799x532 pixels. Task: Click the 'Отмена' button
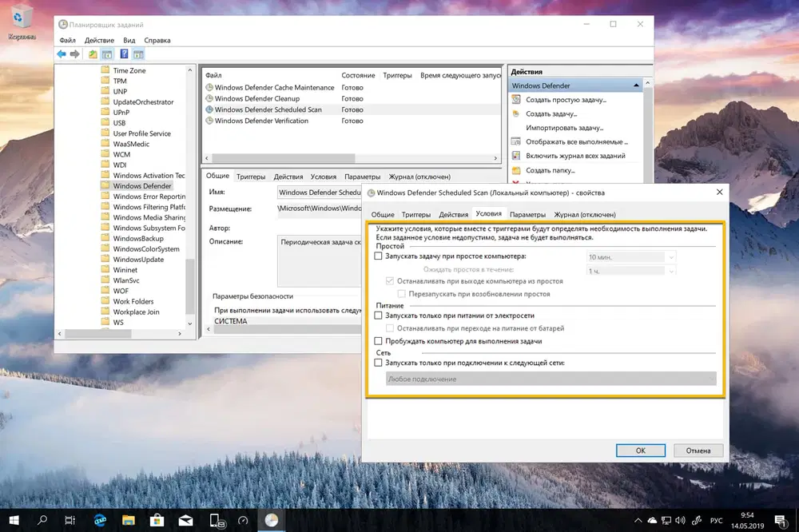point(698,450)
